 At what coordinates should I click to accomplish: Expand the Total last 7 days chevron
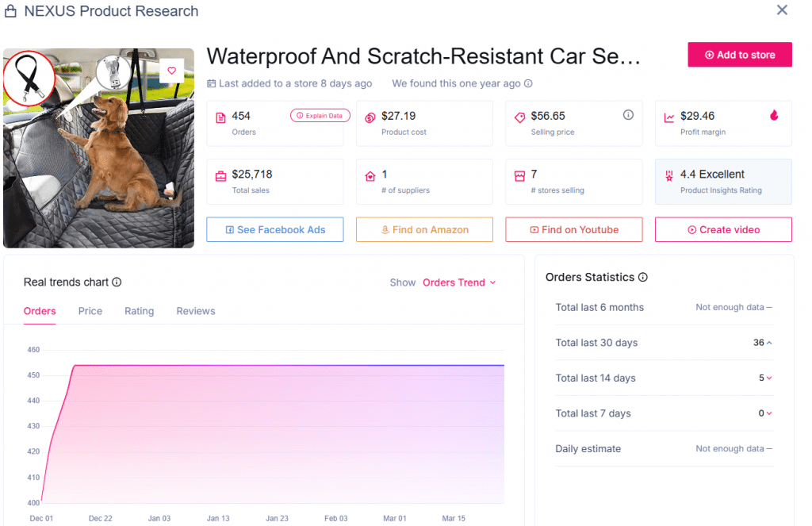(769, 413)
